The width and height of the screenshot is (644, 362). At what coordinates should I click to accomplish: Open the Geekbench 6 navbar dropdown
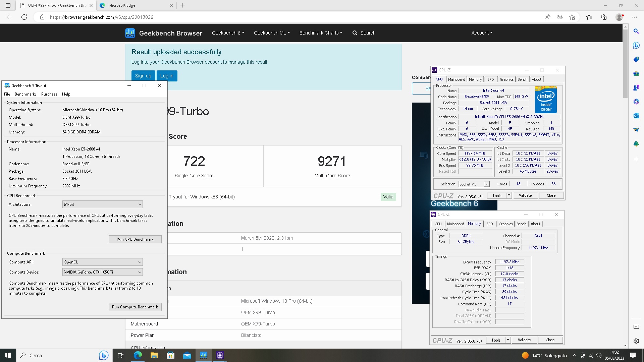(x=228, y=33)
